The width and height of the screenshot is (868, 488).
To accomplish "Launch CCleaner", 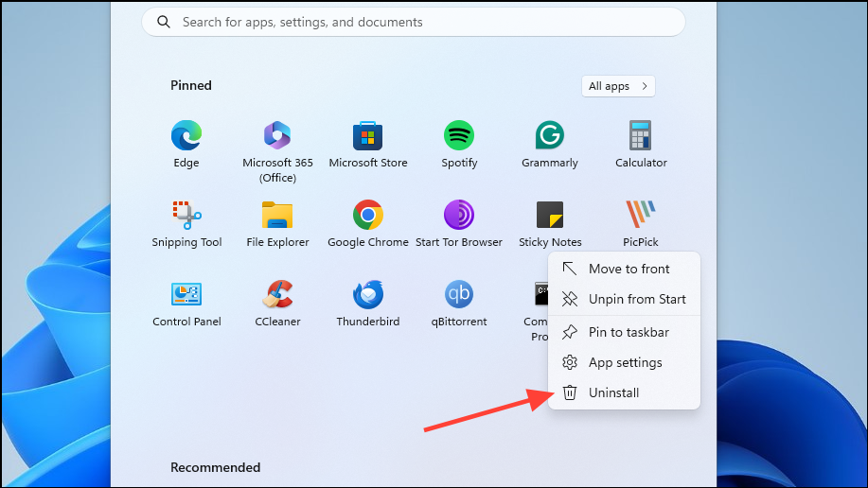I will pyautogui.click(x=277, y=304).
